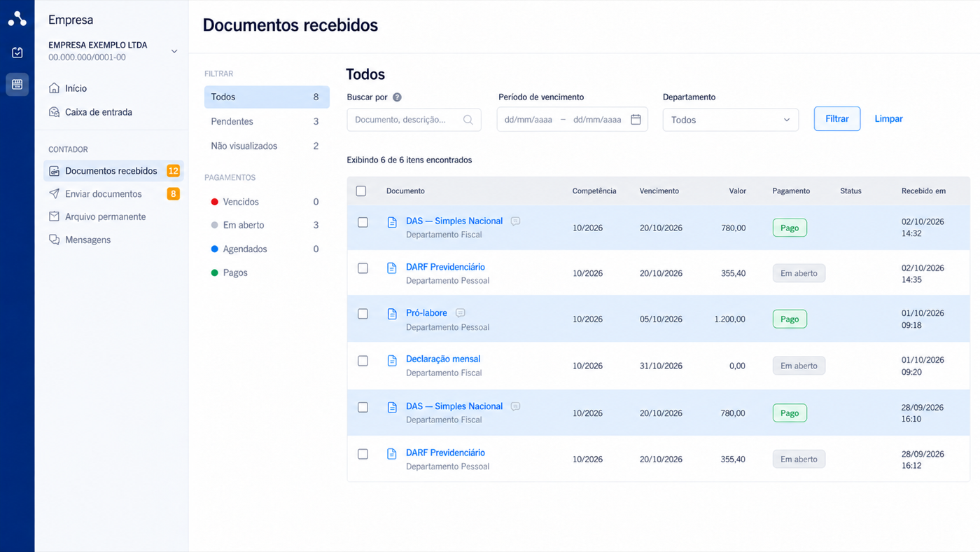This screenshot has width=980, height=552.
Task: Toggle the select-all checkbox in table header
Action: 361,191
